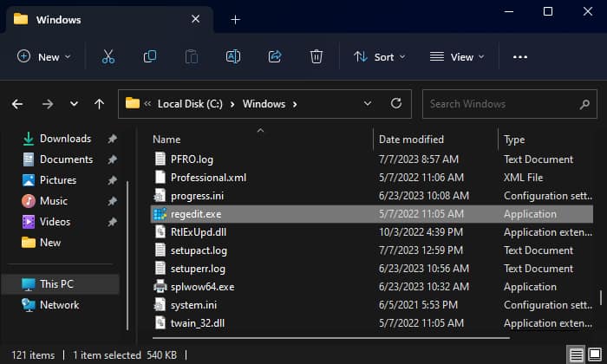This screenshot has width=607, height=364.
Task: Click the search magnifier icon
Action: pyautogui.click(x=584, y=104)
